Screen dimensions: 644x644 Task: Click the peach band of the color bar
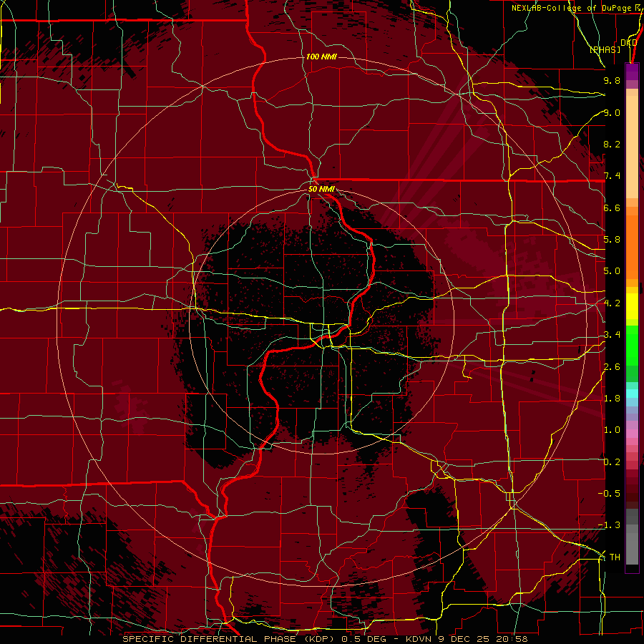[632, 144]
